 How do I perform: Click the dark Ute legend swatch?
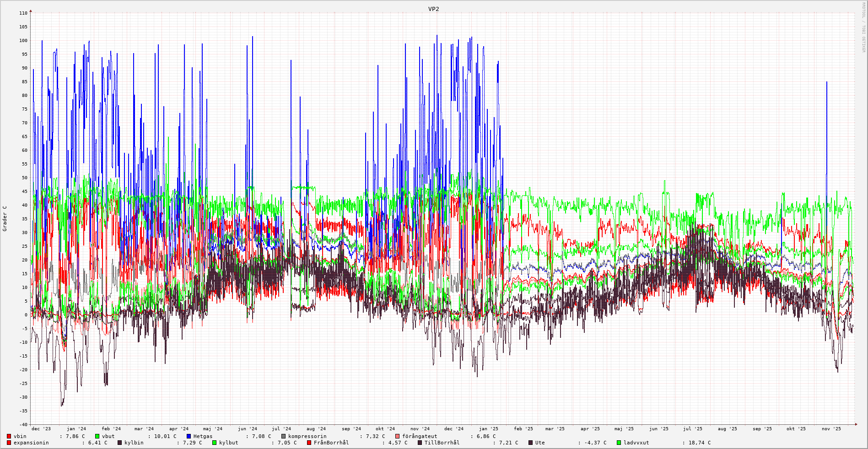531,443
